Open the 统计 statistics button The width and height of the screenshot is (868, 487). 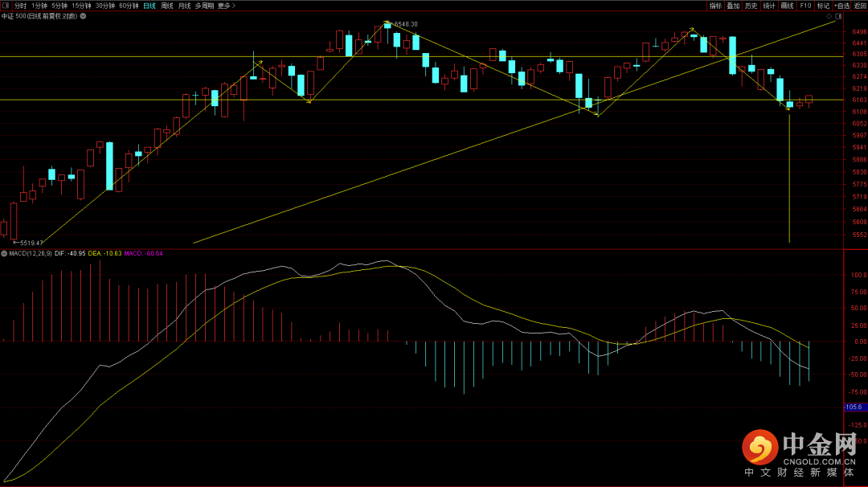tap(769, 6)
